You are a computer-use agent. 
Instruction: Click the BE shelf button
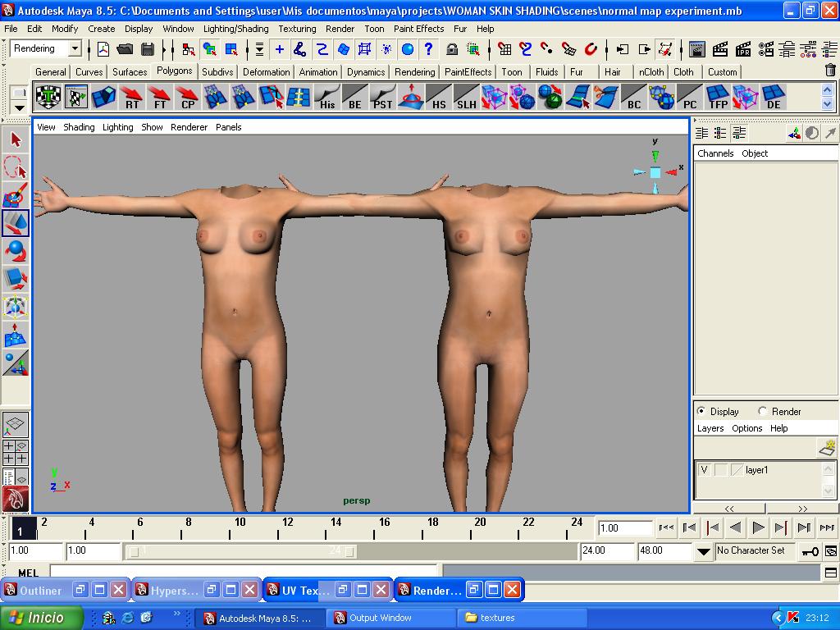(x=354, y=98)
